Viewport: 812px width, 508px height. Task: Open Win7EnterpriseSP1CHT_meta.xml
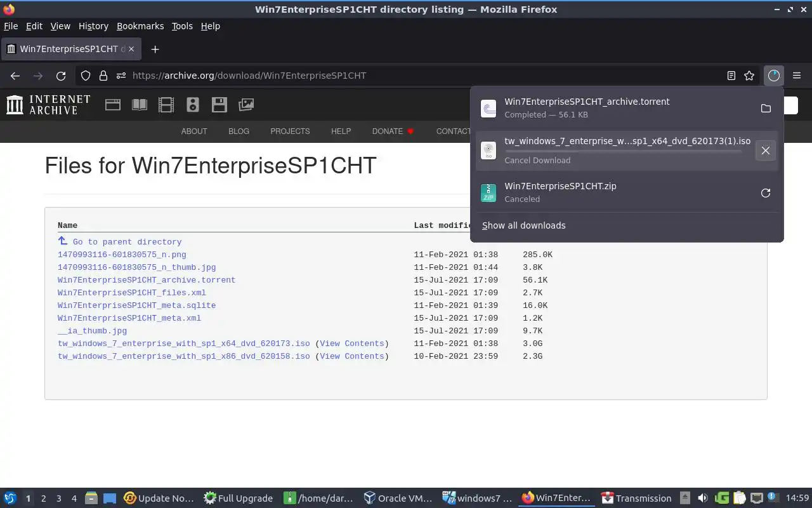[129, 318]
